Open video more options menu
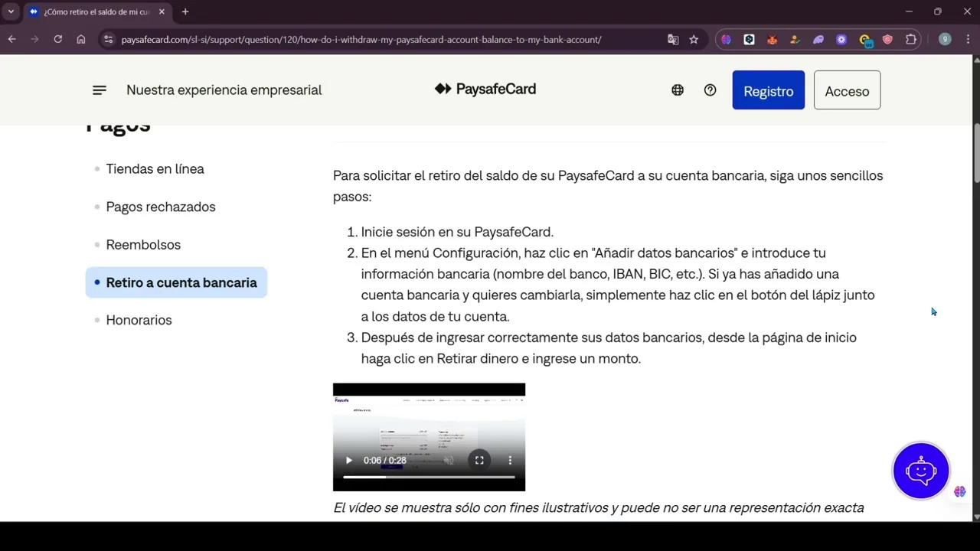 (510, 461)
